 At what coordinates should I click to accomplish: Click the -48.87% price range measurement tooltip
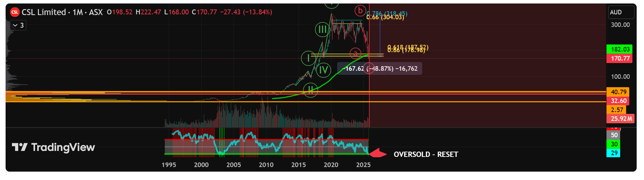pyautogui.click(x=380, y=69)
